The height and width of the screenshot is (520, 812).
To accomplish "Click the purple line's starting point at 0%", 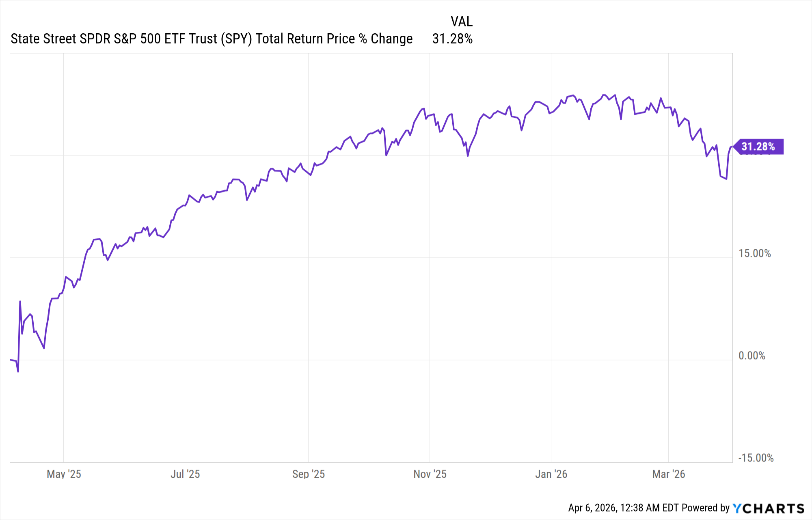I will point(11,360).
